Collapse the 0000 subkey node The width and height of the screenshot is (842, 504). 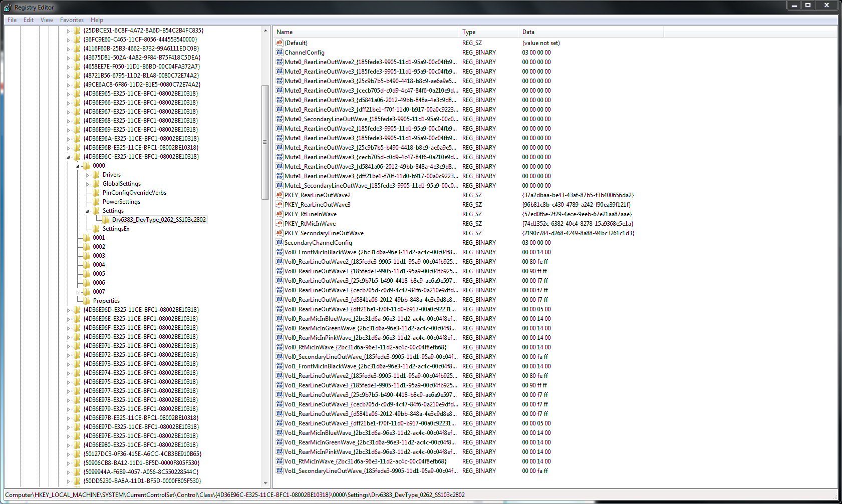coord(78,166)
